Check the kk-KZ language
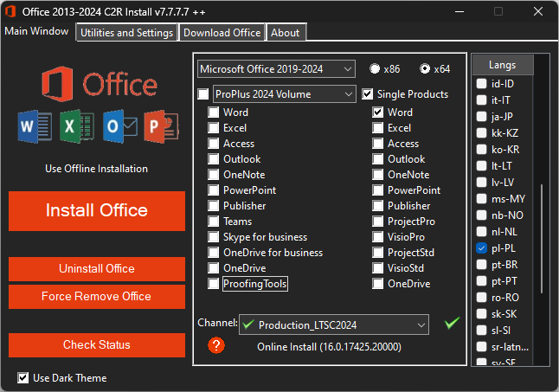 coord(481,133)
